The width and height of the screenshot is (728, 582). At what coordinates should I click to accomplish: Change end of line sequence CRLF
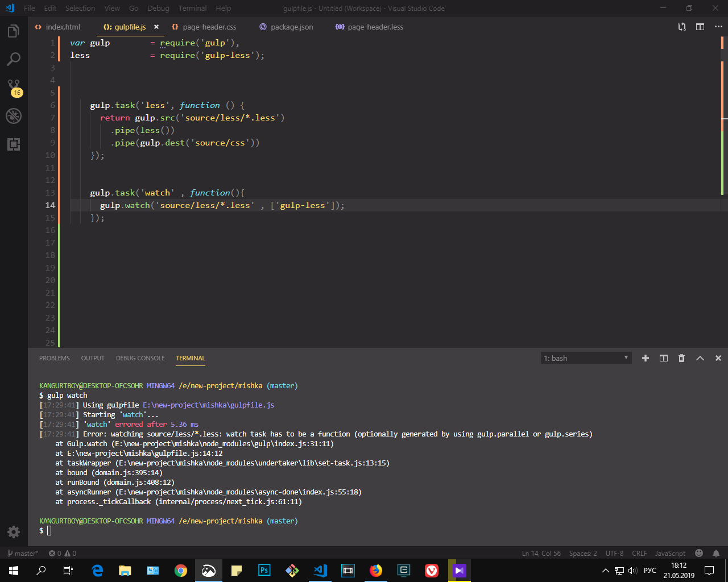click(639, 553)
